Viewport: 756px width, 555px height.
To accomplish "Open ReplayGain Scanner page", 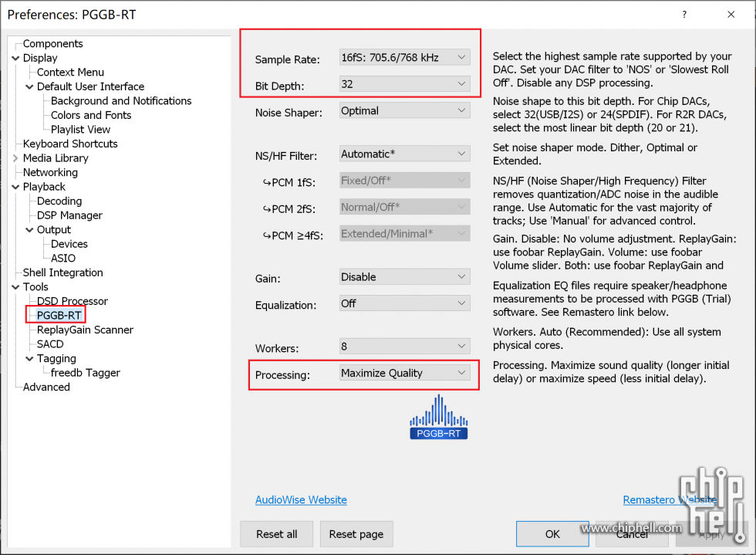I will [x=86, y=330].
